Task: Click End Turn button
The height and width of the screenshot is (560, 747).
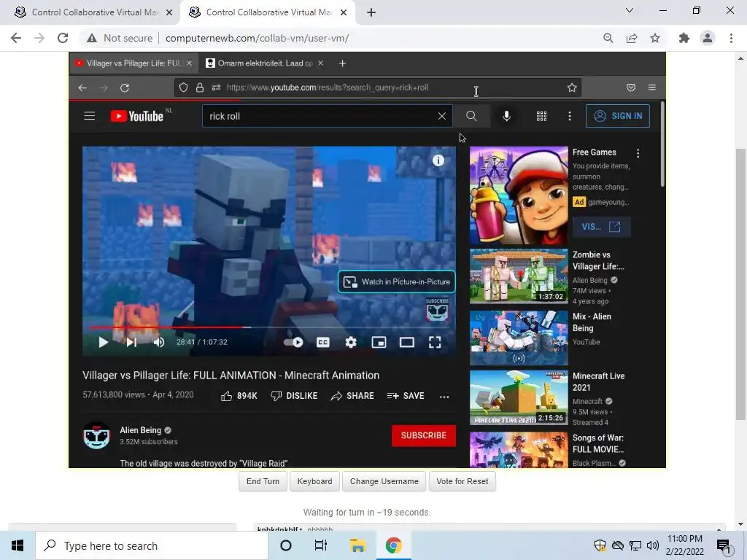Action: pos(263,481)
